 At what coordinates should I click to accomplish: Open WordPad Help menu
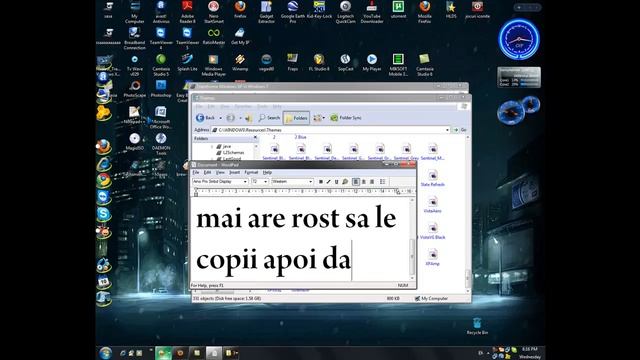point(267,173)
